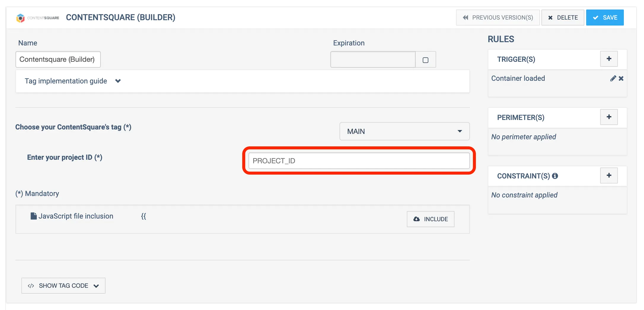Delete this Contentsquare tag

pos(562,18)
